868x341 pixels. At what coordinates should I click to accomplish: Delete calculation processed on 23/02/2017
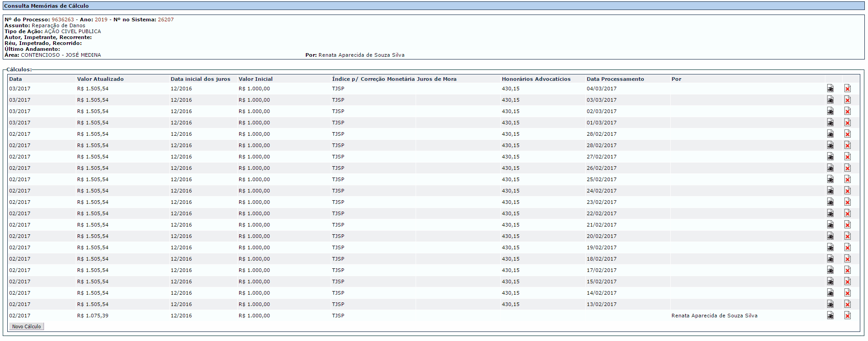pos(847,202)
